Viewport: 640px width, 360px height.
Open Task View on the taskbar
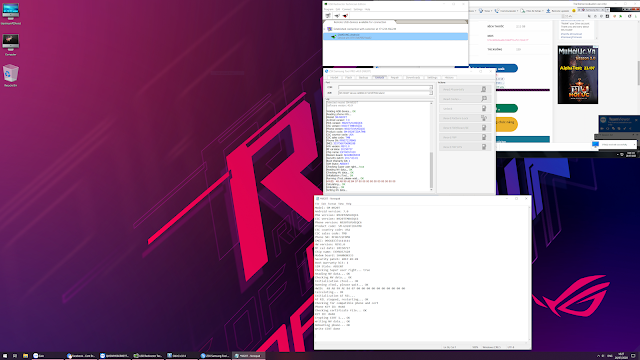tap(15, 356)
